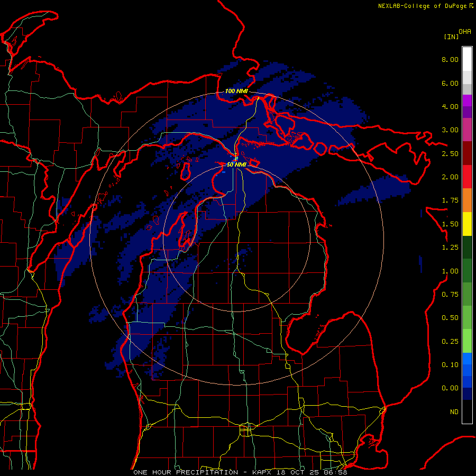Select the magenta legend color band
Screen dimensions: 476x476
[x=467, y=100]
